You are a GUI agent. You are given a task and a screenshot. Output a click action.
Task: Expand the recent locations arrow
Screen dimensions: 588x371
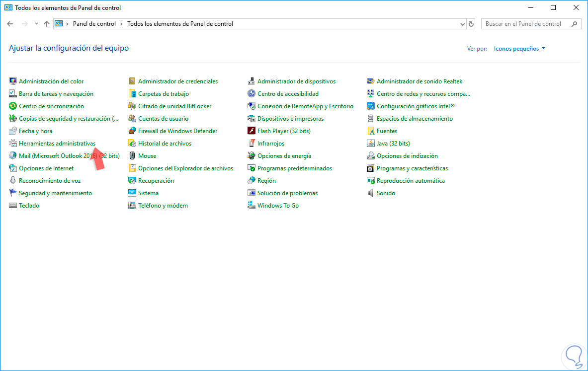(36, 24)
